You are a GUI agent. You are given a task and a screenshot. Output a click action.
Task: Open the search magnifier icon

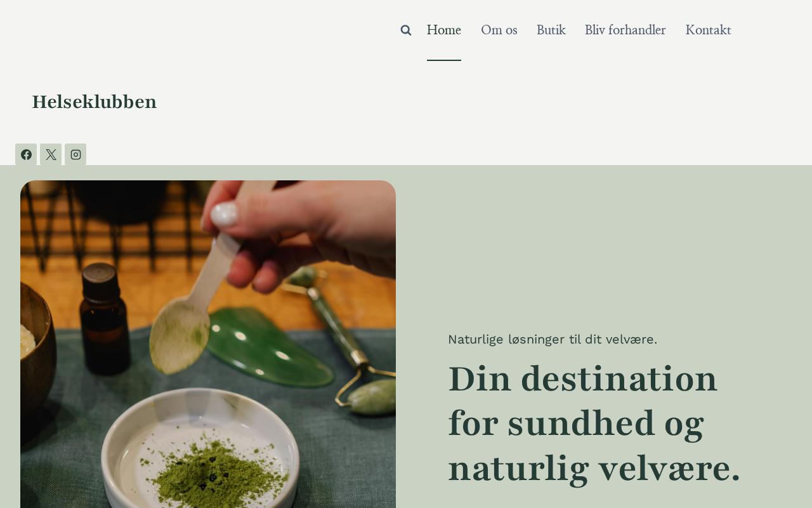[406, 30]
